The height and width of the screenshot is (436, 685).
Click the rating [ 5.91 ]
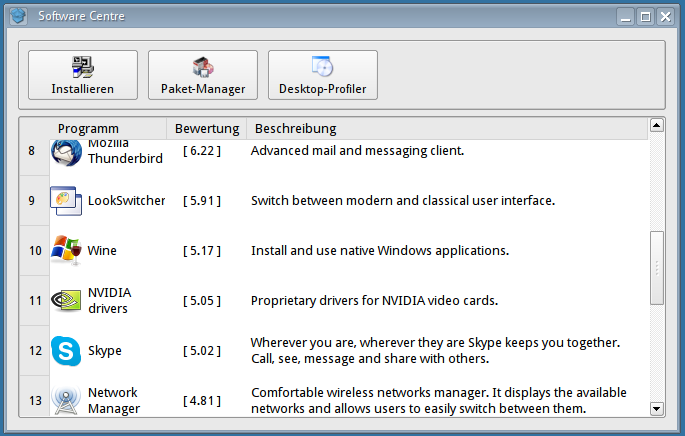coord(202,201)
